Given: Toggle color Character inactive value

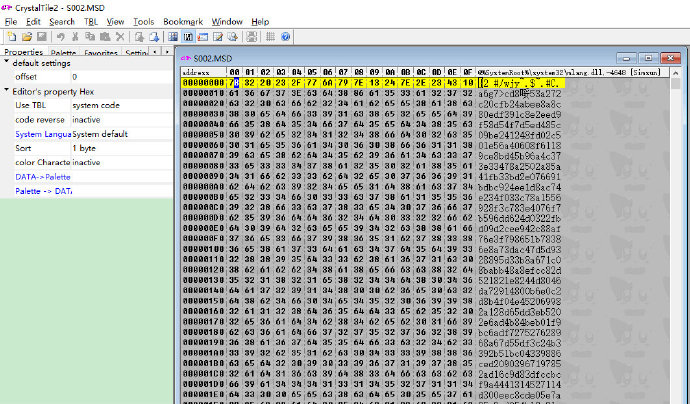Looking at the screenshot, I should tap(121, 162).
